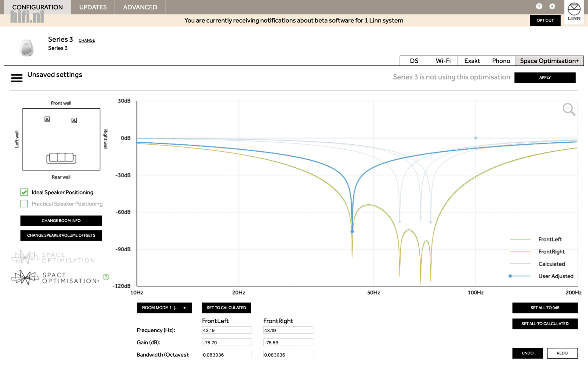Viewport: 588px width, 368px height.
Task: Open the Exakt tab
Action: click(472, 61)
